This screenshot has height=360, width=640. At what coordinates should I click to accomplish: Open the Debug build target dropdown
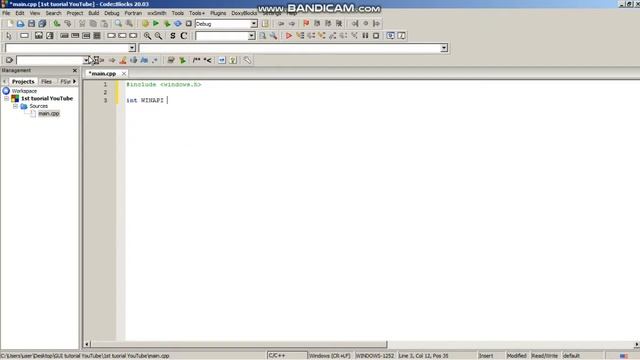tap(253, 24)
